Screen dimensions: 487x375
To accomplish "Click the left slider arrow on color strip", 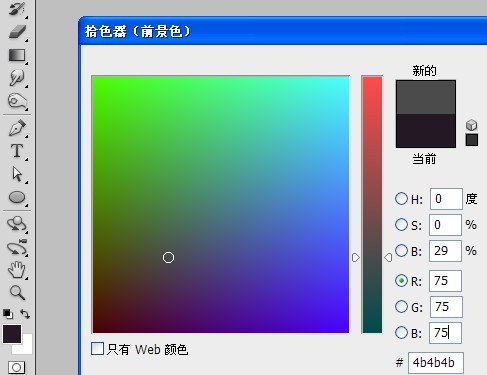I will tap(356, 258).
